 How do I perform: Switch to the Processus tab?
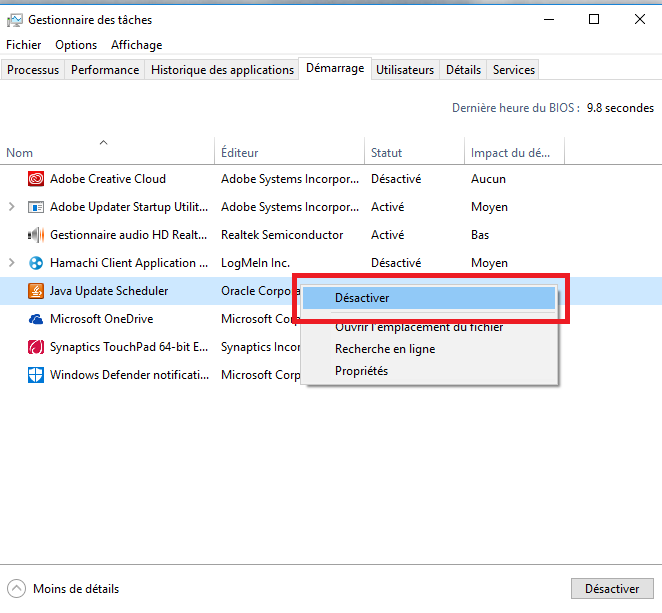[33, 70]
